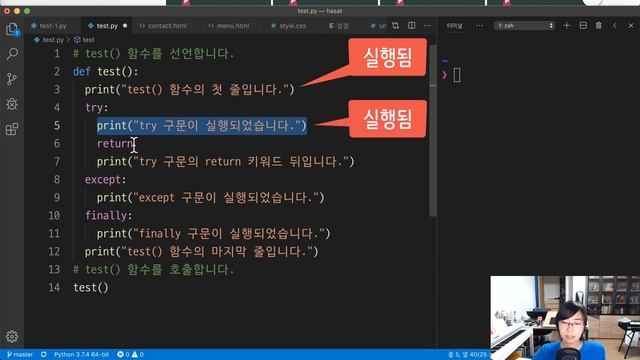Click the print "try 구문의 return" line
640x360 pixels.
click(225, 162)
